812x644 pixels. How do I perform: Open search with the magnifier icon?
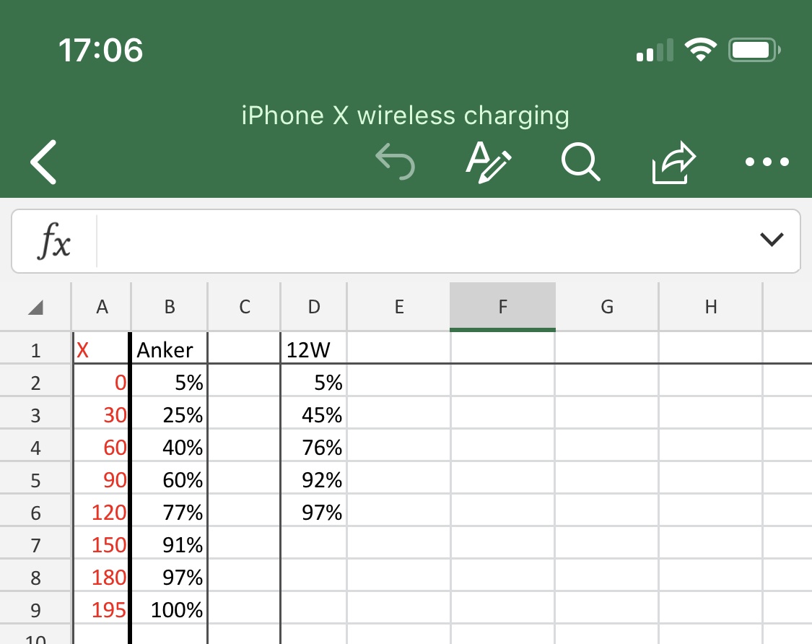pos(580,161)
